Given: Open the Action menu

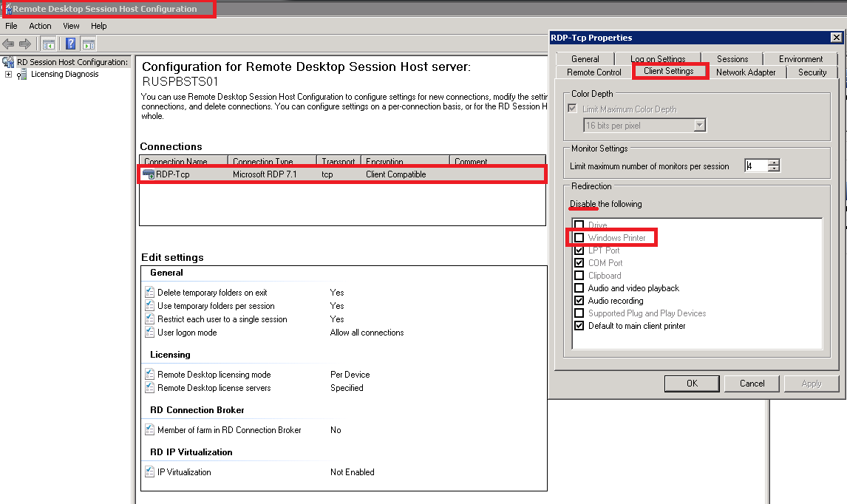Looking at the screenshot, I should 40,26.
